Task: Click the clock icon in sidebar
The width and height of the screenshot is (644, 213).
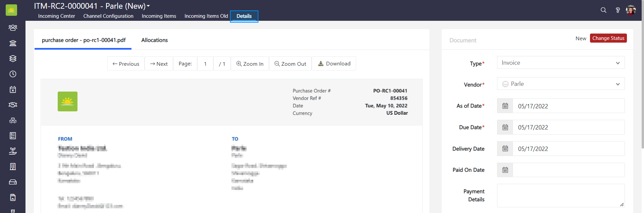Action: pyautogui.click(x=13, y=74)
